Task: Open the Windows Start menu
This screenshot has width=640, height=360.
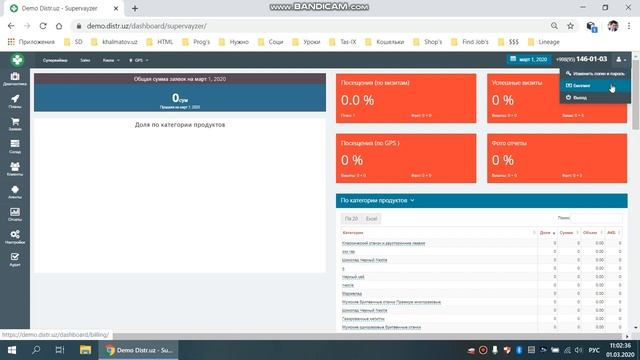Action: click(x=12, y=350)
